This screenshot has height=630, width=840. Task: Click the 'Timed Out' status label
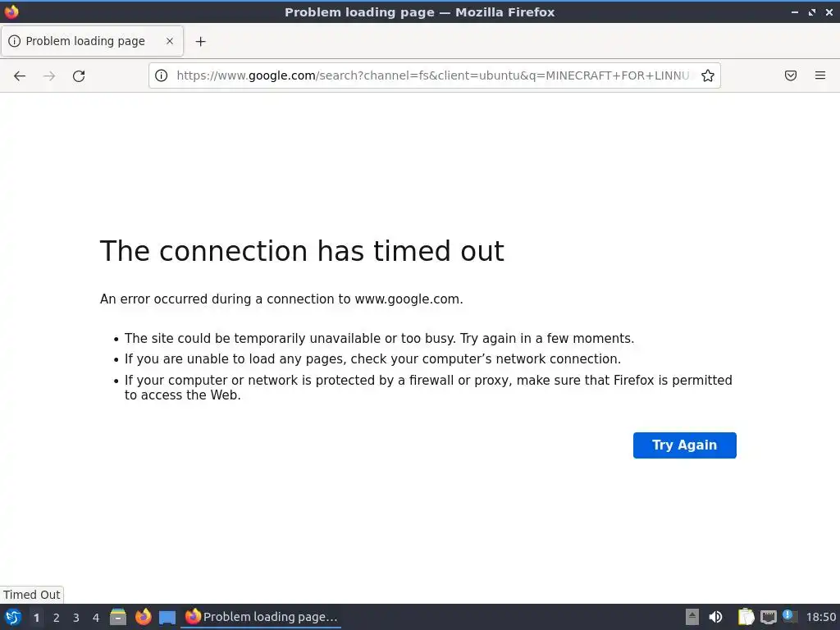[x=32, y=595]
